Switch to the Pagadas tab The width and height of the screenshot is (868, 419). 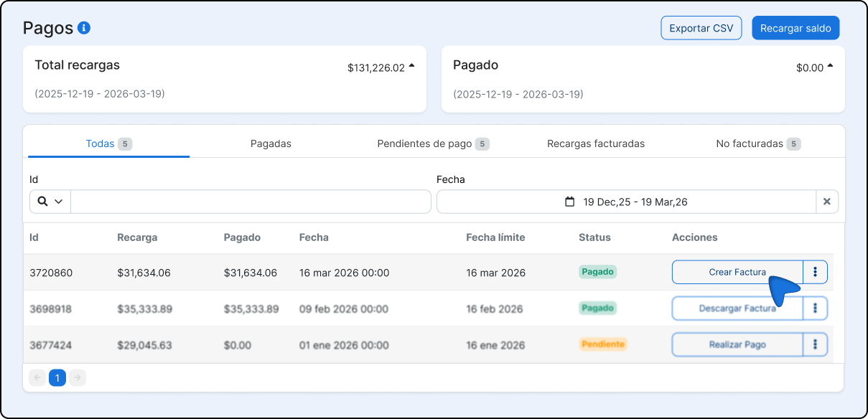pos(271,143)
